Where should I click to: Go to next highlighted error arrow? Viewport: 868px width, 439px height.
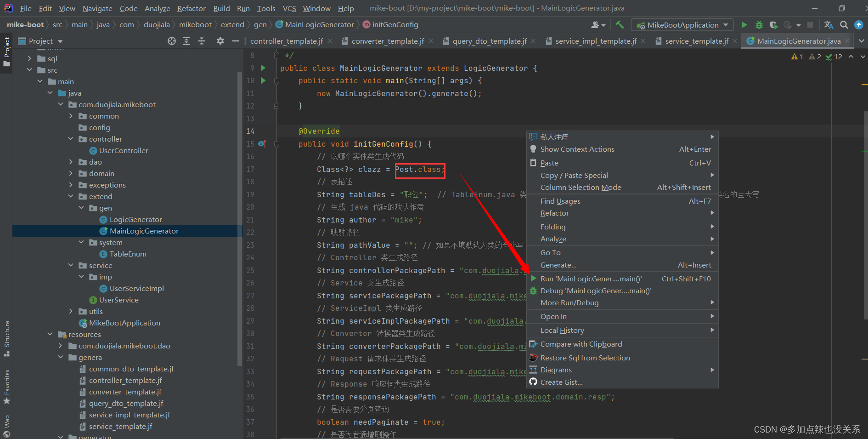point(862,57)
